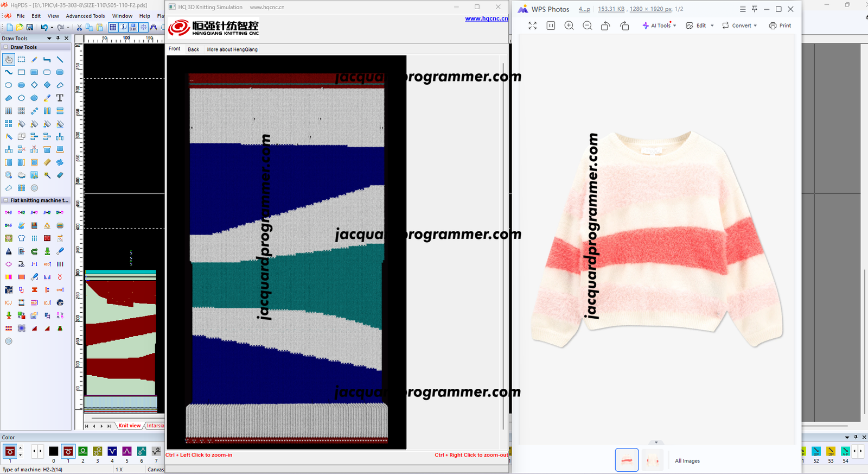Open the Advanced Tools menu
The width and height of the screenshot is (868, 474).
click(85, 16)
